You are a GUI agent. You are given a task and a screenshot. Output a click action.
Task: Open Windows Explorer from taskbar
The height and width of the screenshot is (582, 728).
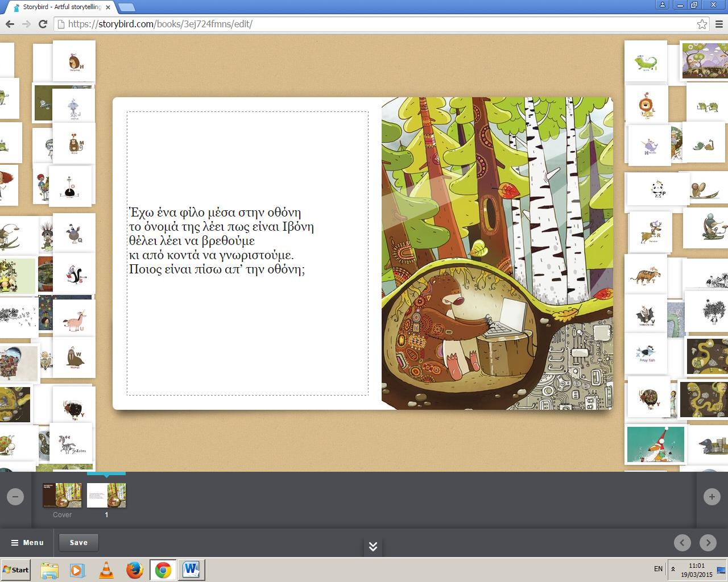pyautogui.click(x=49, y=569)
